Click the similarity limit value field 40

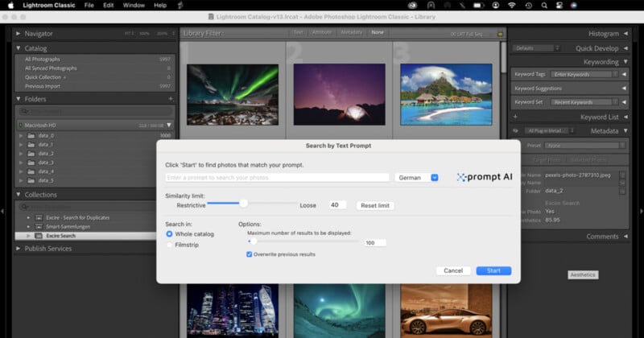[337, 205]
